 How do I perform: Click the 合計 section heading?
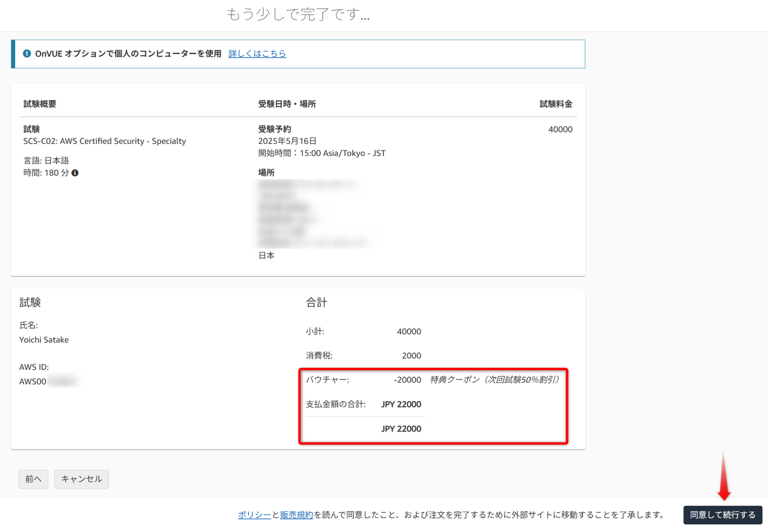[x=317, y=302]
